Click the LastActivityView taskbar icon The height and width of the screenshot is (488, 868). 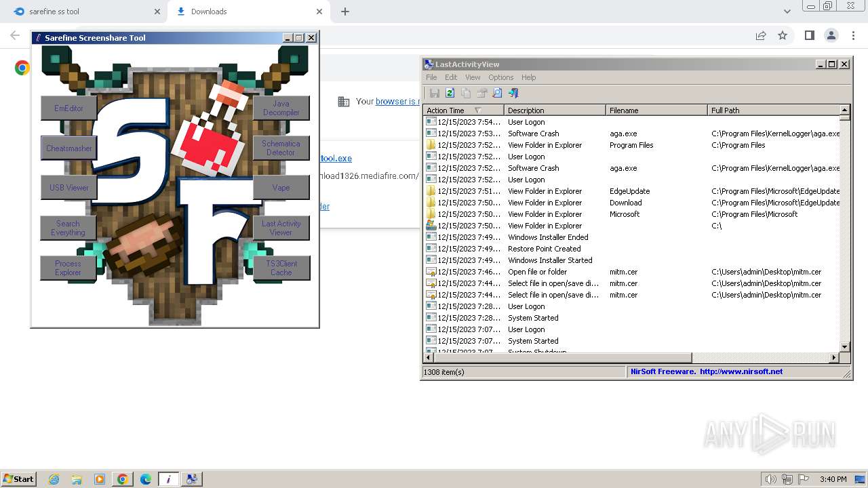coord(191,479)
